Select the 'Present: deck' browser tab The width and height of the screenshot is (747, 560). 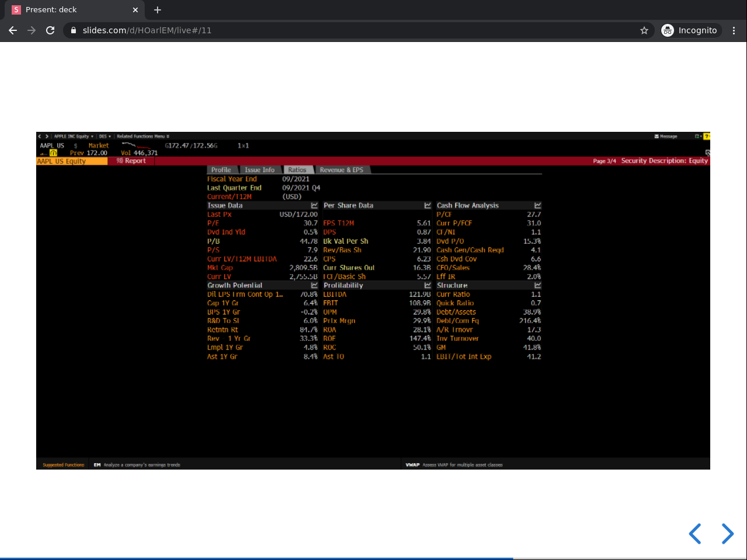(x=75, y=10)
